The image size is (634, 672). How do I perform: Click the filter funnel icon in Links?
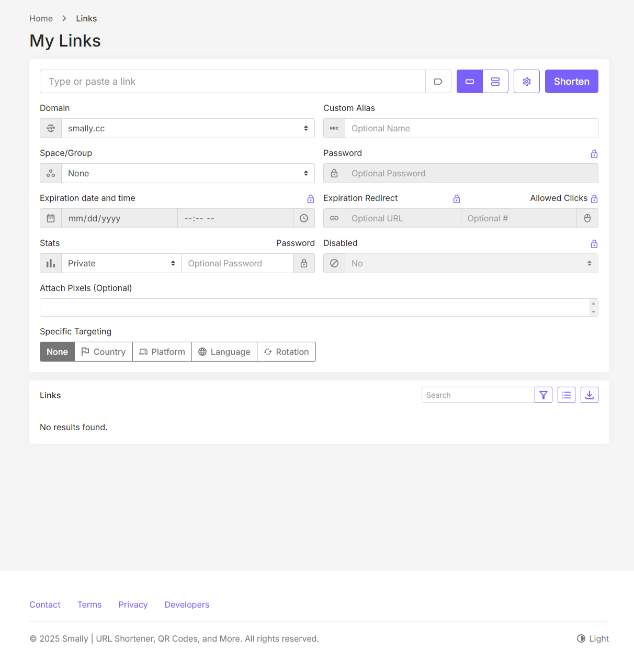pos(544,395)
